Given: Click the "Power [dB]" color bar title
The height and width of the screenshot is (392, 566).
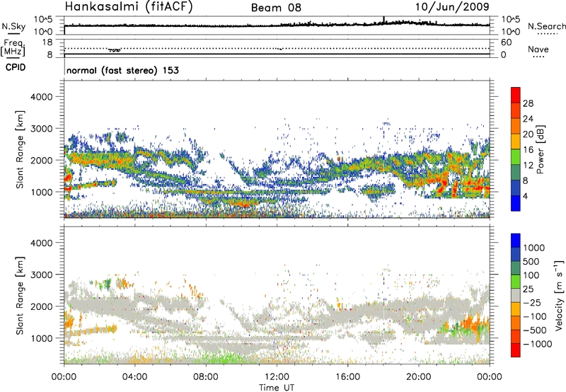Looking at the screenshot, I should (541, 149).
